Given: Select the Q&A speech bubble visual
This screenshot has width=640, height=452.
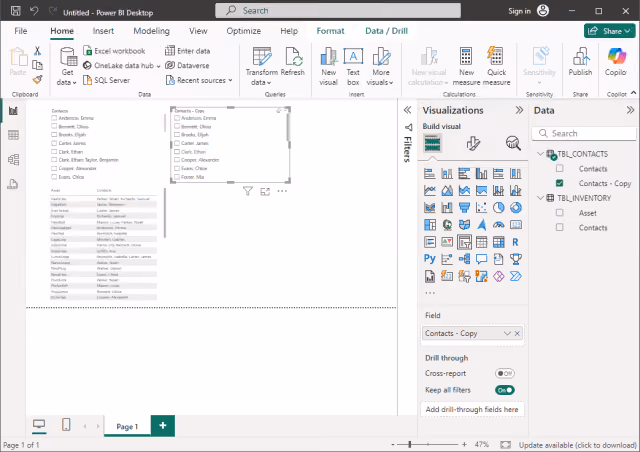Looking at the screenshot, I should coord(481,259).
